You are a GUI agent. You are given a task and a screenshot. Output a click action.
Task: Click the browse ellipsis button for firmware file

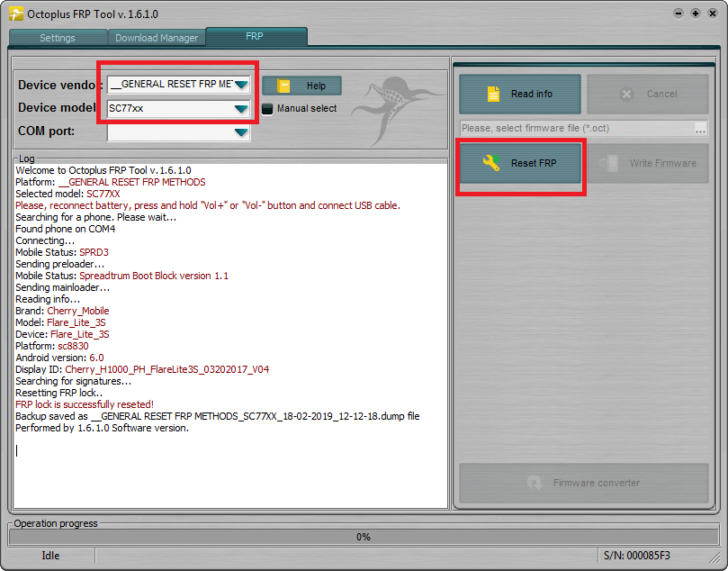click(701, 129)
